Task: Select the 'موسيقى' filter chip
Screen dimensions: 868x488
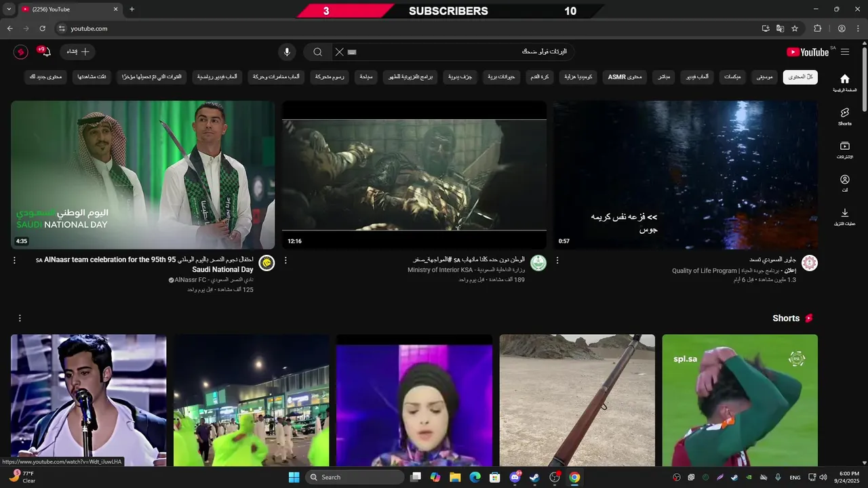Action: tap(764, 77)
